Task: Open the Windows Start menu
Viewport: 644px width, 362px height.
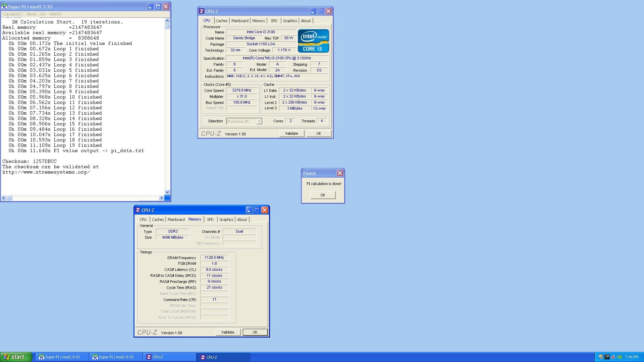Action: point(16,357)
